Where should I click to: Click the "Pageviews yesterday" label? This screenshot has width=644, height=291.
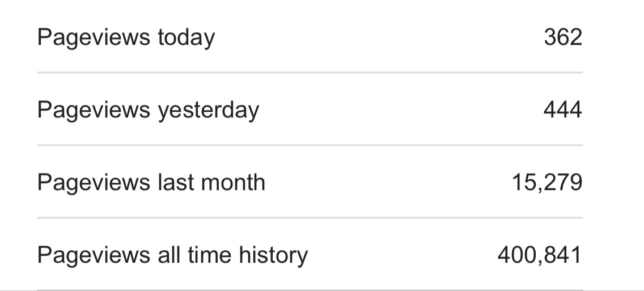pos(148,109)
